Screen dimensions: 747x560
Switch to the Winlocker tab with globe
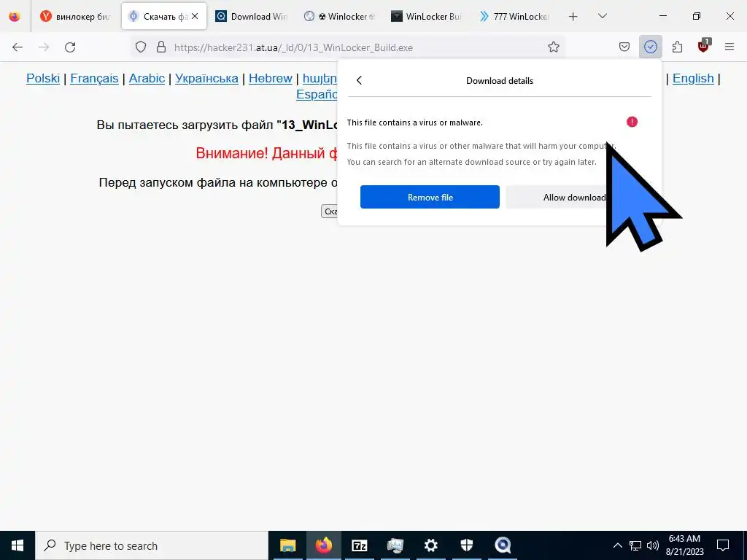coord(340,17)
